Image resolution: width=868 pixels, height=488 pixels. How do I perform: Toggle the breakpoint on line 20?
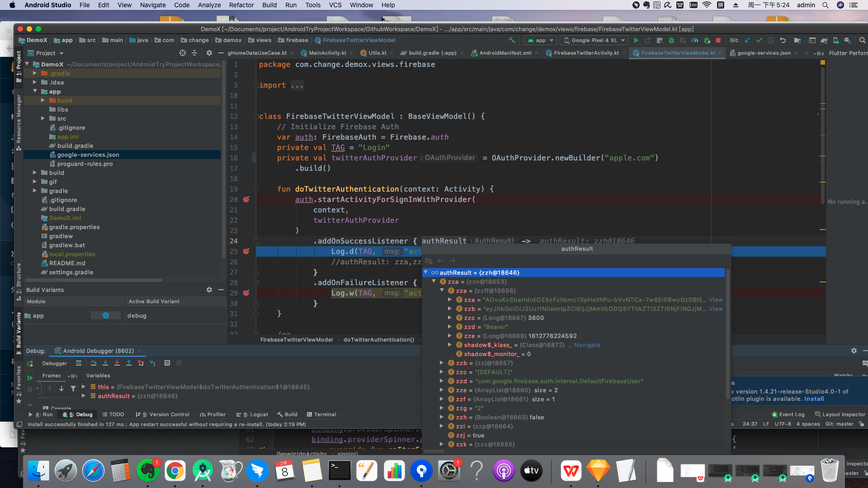[246, 199]
